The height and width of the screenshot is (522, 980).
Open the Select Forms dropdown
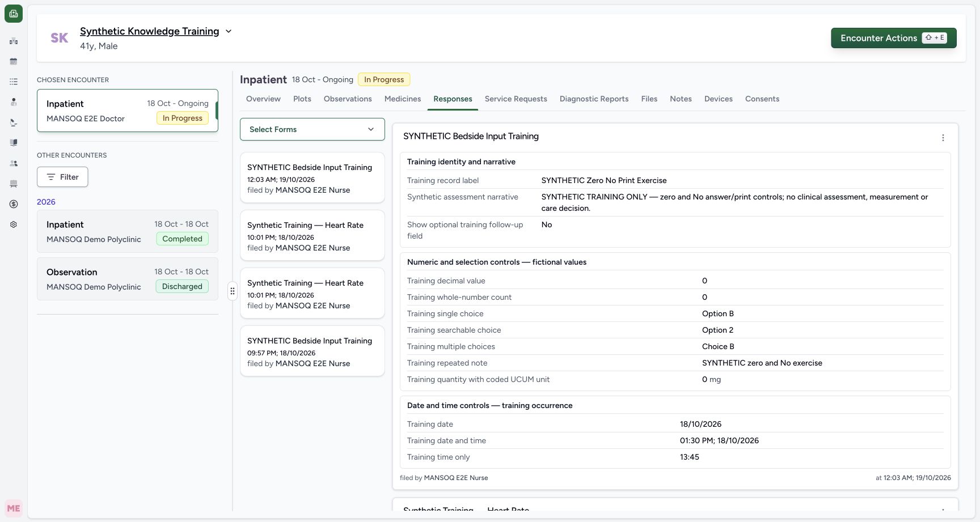pyautogui.click(x=312, y=129)
